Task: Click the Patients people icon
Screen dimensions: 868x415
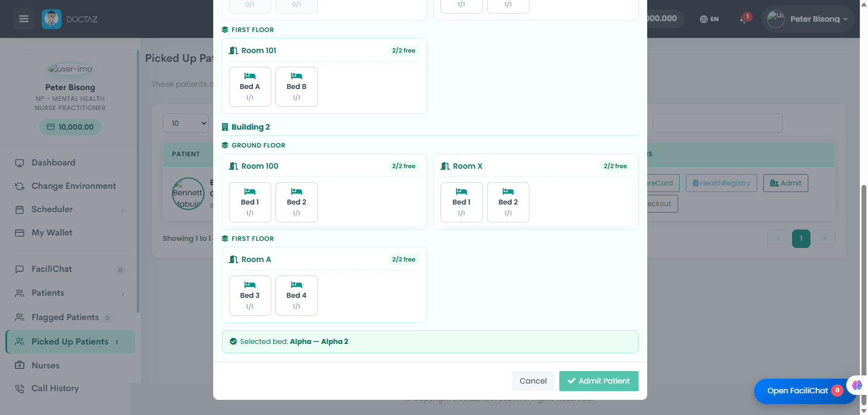Action: (20, 293)
